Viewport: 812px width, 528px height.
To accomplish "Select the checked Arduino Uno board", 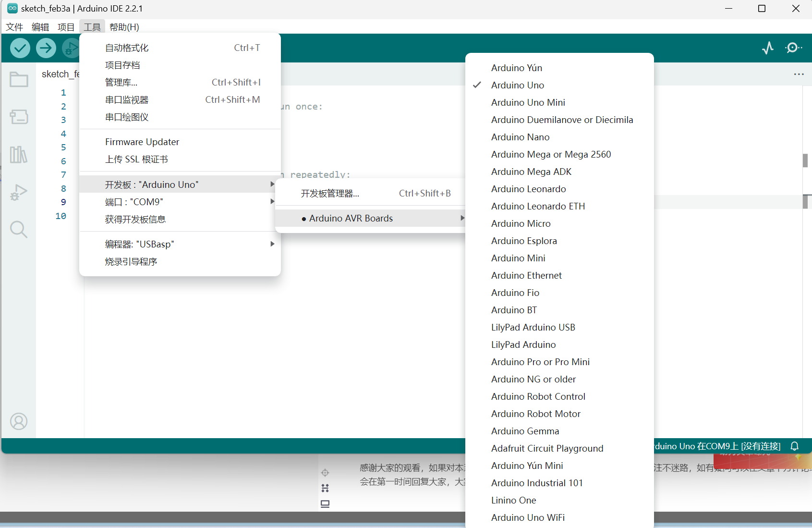I will tap(559, 85).
